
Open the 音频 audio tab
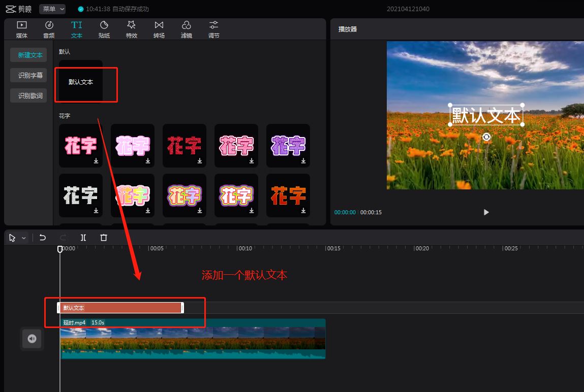coord(49,29)
